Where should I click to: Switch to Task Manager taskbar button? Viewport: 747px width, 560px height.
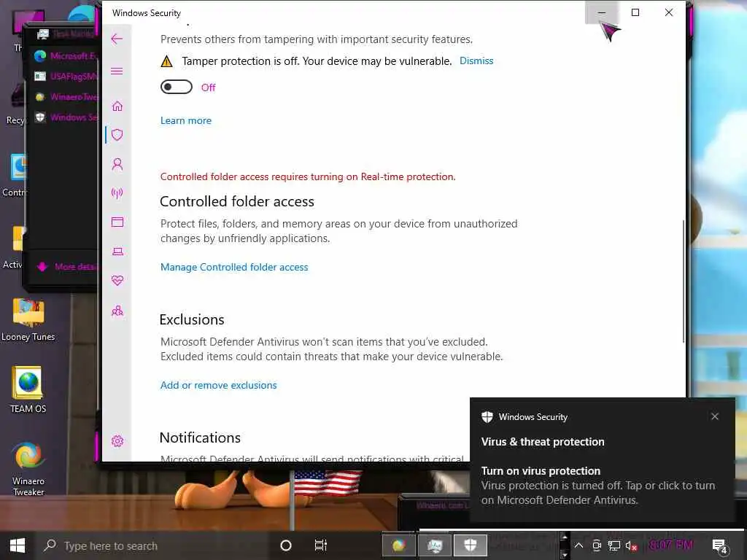coord(435,545)
